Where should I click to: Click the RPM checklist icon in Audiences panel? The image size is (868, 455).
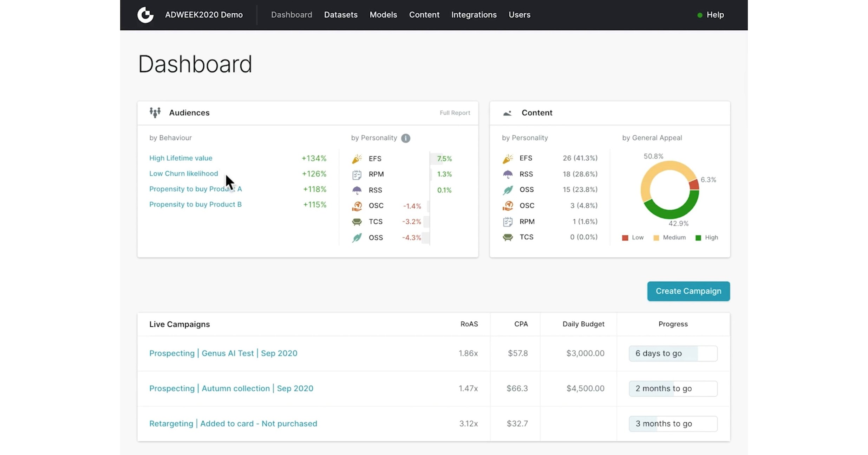coord(357,174)
